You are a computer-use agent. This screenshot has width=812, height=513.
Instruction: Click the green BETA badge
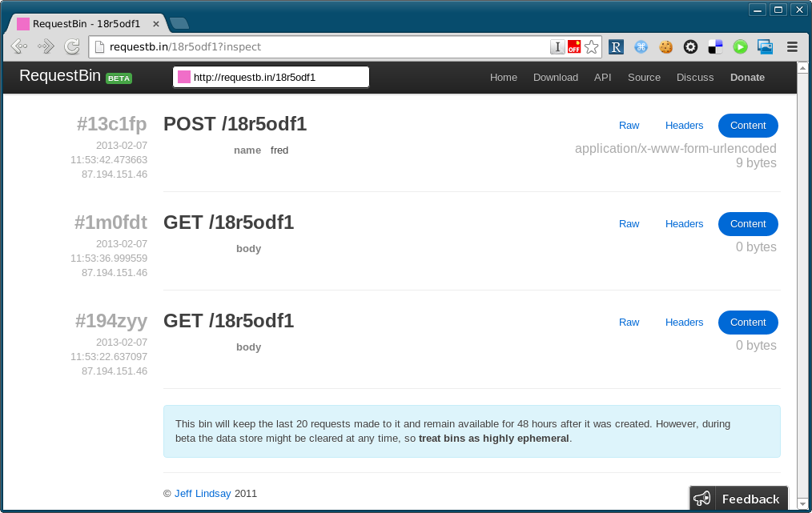pyautogui.click(x=119, y=78)
